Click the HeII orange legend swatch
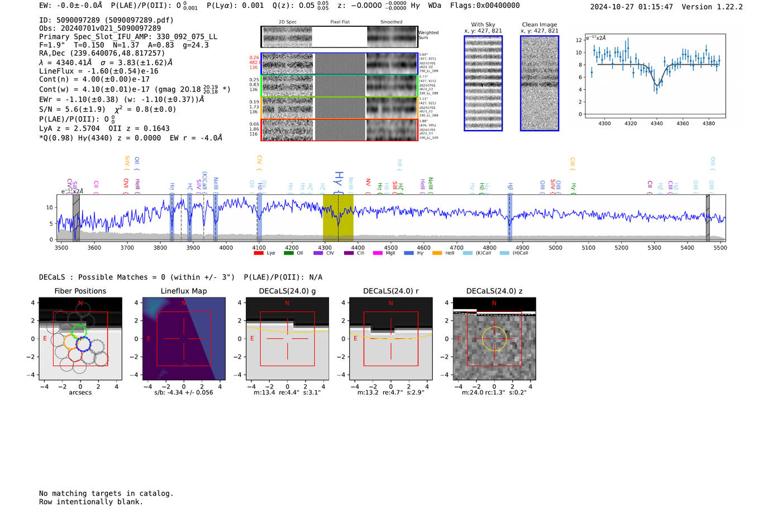782x532 pixels. point(437,253)
